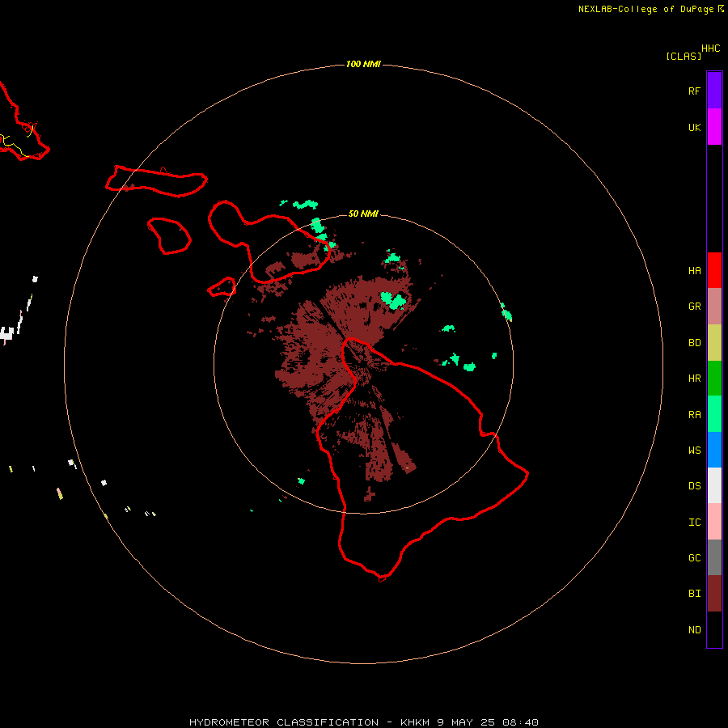
Task: Click the BD legend label
Action: point(694,343)
